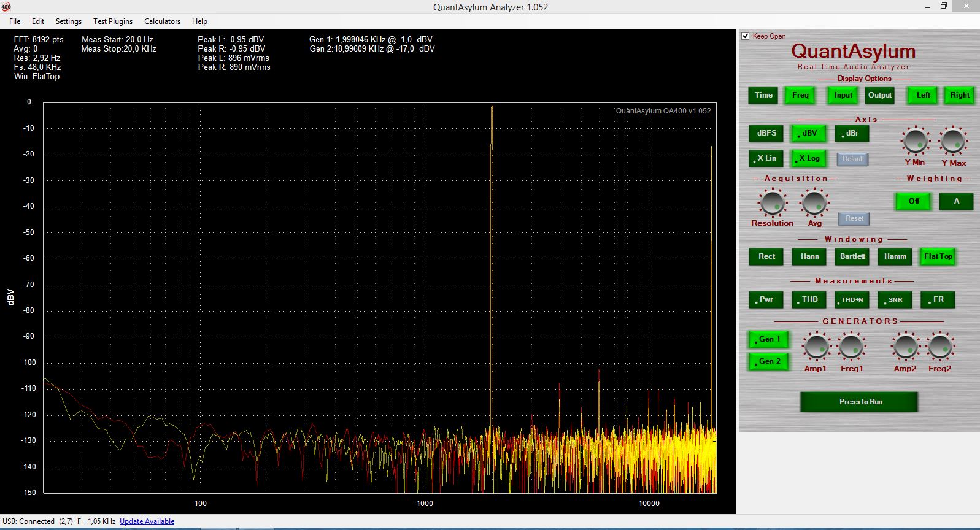Screen dimensions: 980x530
Task: Open the Test Plugins menu
Action: pos(113,21)
